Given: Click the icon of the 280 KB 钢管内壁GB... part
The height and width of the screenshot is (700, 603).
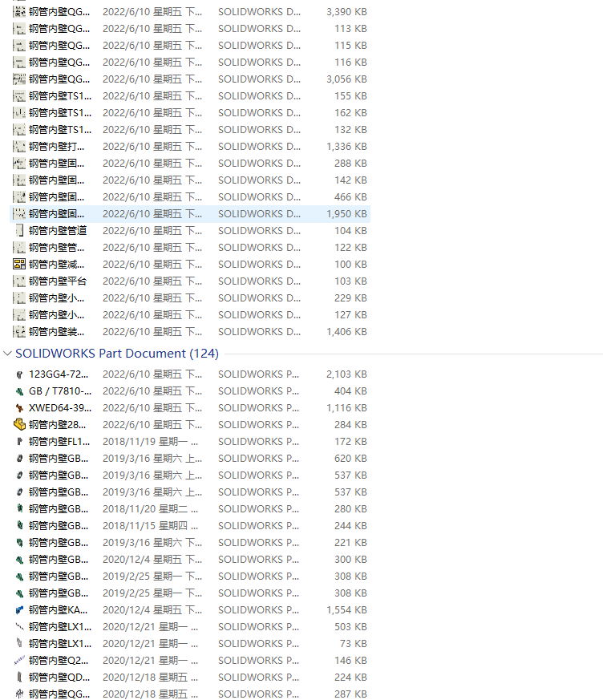Looking at the screenshot, I should pos(19,509).
